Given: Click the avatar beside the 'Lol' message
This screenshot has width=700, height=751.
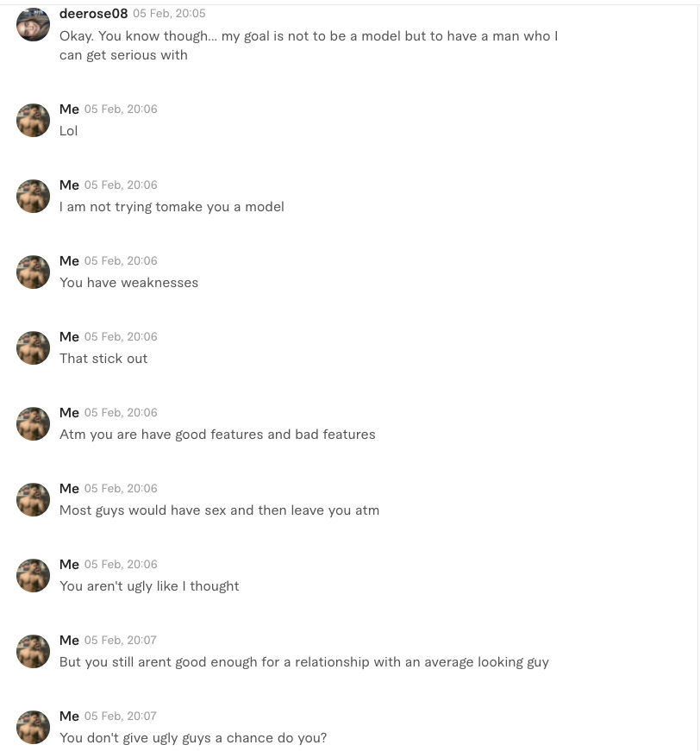Looking at the screenshot, I should (33, 120).
